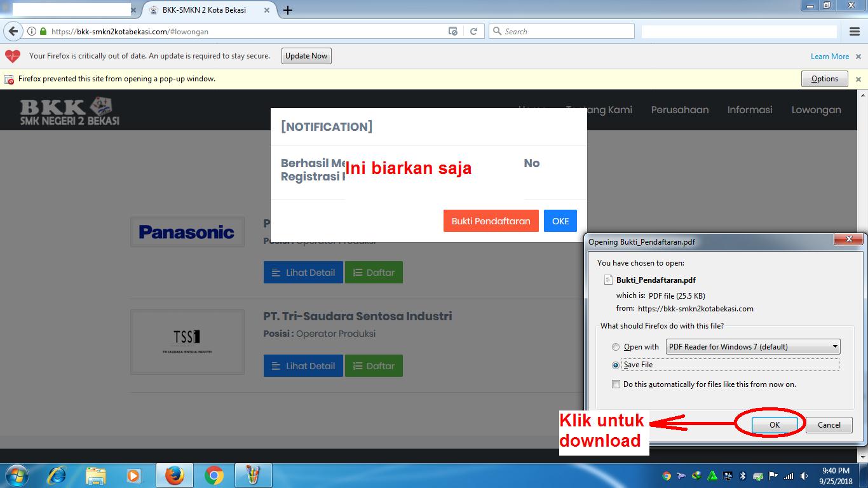The height and width of the screenshot is (488, 868).
Task: Reload the page with the refresh icon
Action: pos(473,31)
